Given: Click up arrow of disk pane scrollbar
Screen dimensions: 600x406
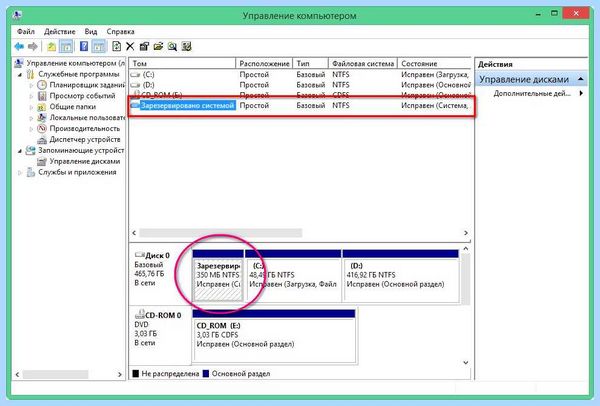Looking at the screenshot, I should [466, 249].
